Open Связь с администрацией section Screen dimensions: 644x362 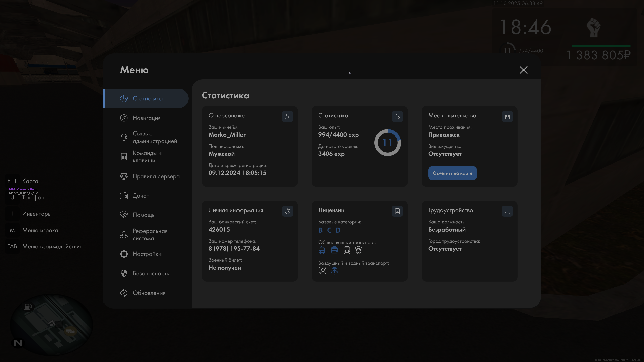154,137
